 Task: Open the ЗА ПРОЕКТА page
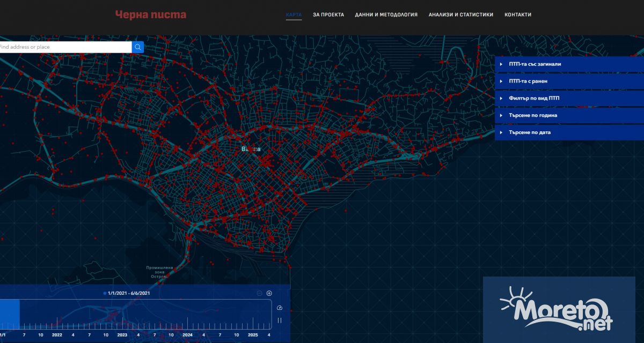click(x=328, y=15)
